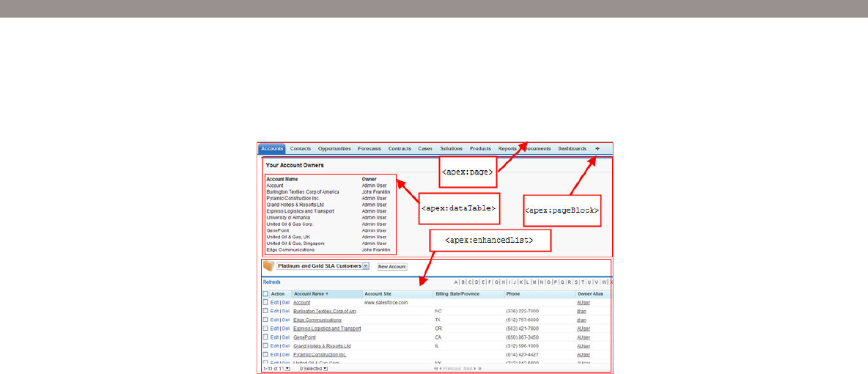Viewport: 868px width, 374px height.
Task: Open the Opportunities tab
Action: (334, 148)
